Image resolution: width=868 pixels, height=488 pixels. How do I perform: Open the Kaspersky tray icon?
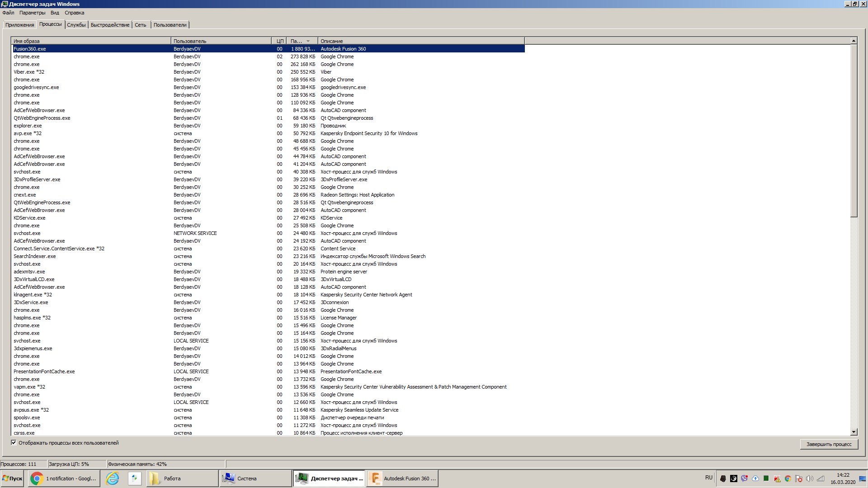point(777,479)
